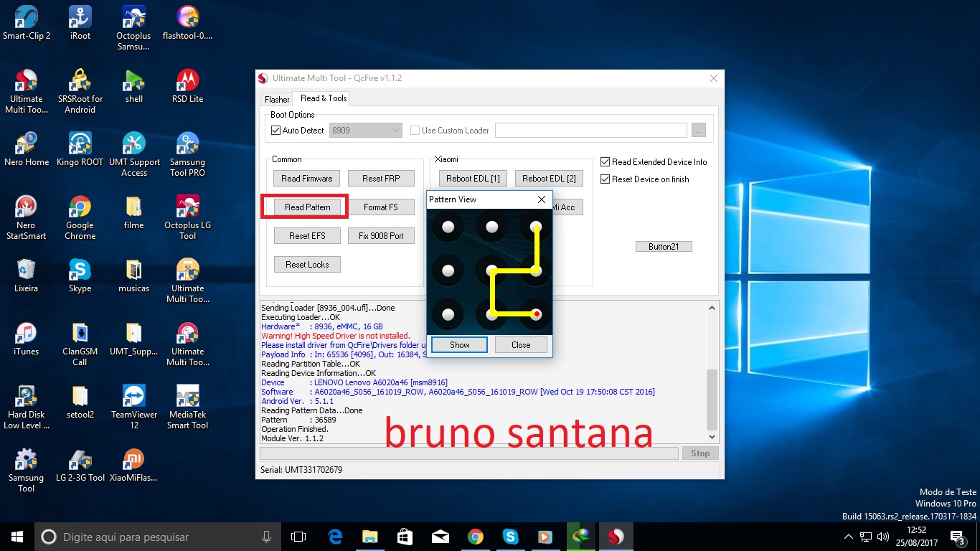Launch Octoplus LG Tool icon
This screenshot has height=551, width=980.
coord(188,217)
